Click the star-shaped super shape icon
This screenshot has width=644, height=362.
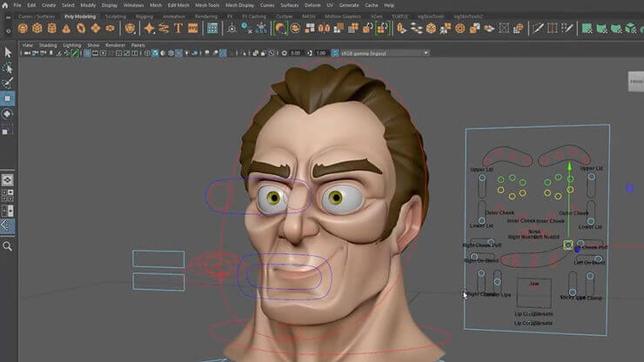point(149,29)
